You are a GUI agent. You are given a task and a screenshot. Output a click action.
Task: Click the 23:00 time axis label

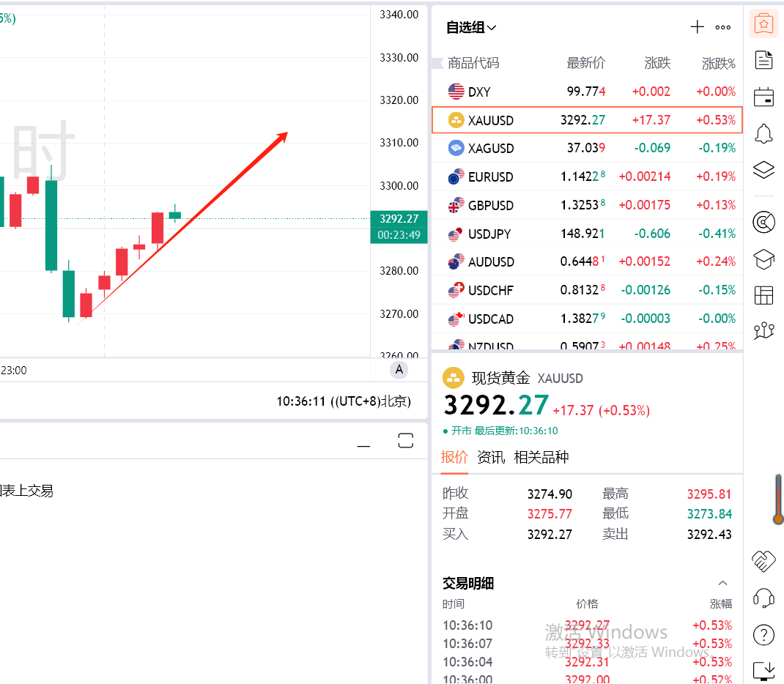(13, 371)
